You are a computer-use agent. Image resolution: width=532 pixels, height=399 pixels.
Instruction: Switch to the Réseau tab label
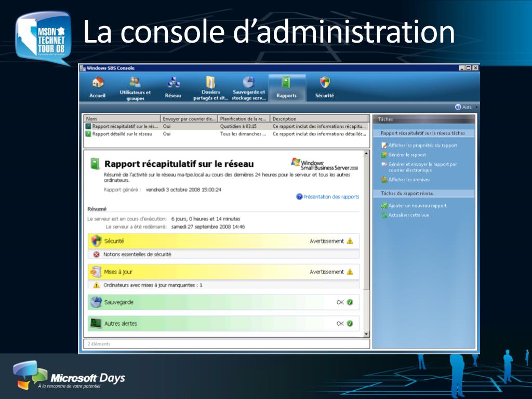click(x=173, y=96)
